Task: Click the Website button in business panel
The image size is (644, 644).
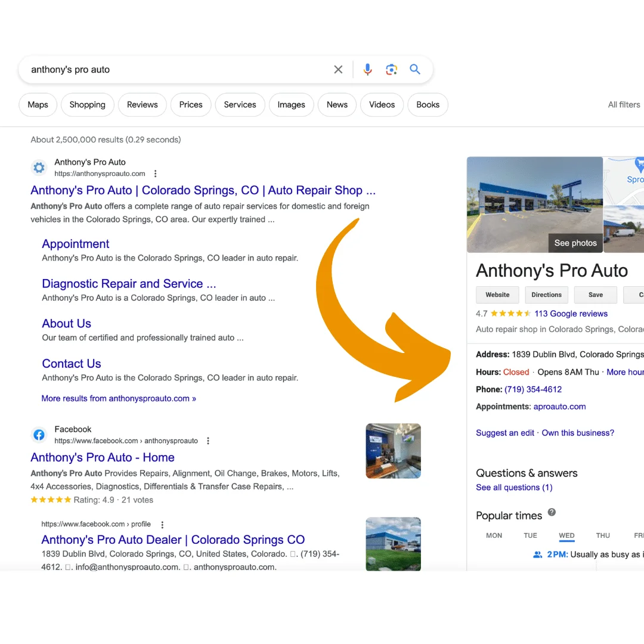Action: click(x=497, y=295)
